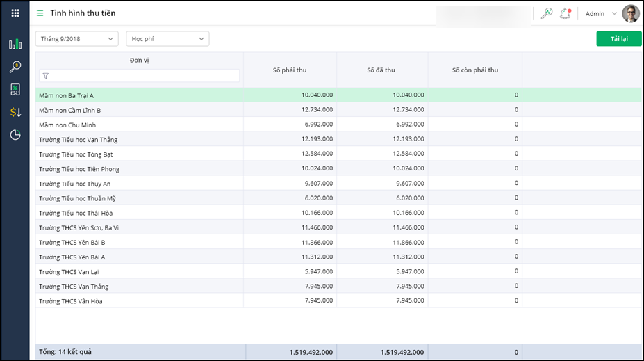Open the app grid launcher icon

point(15,13)
